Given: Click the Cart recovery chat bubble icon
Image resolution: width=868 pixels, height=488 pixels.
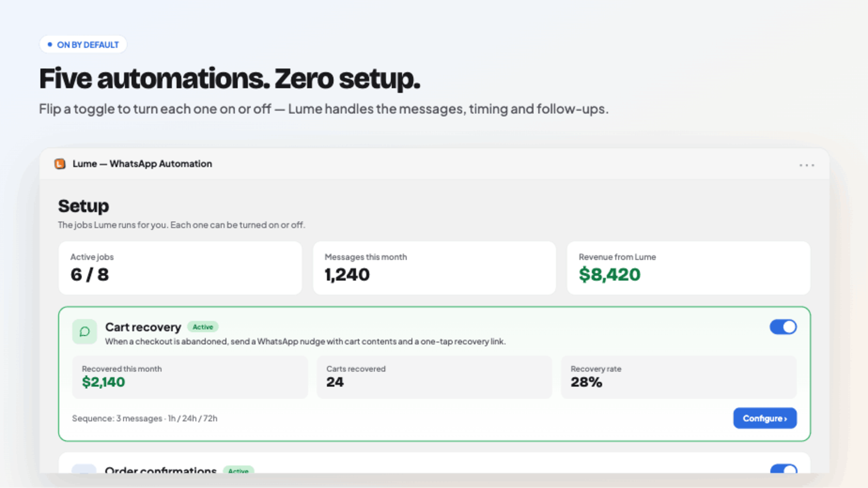Looking at the screenshot, I should point(85,331).
